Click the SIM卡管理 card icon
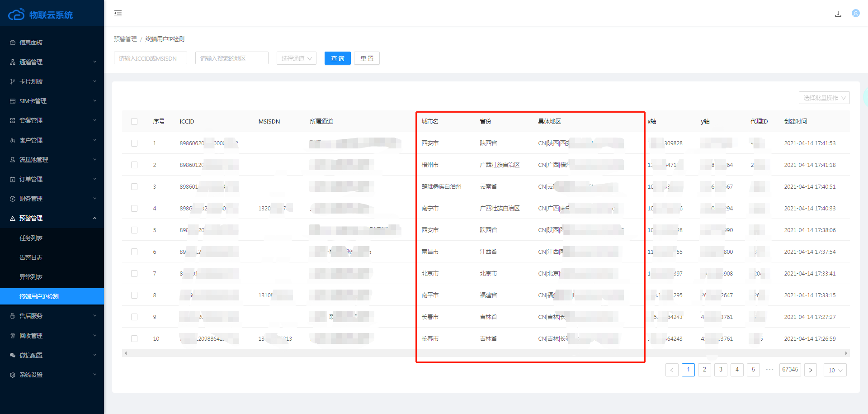 click(x=13, y=101)
